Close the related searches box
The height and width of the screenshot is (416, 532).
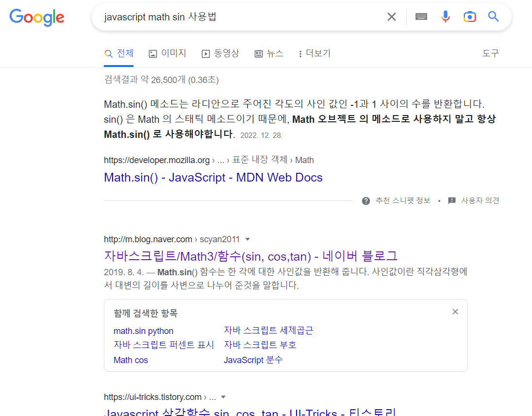(x=455, y=312)
